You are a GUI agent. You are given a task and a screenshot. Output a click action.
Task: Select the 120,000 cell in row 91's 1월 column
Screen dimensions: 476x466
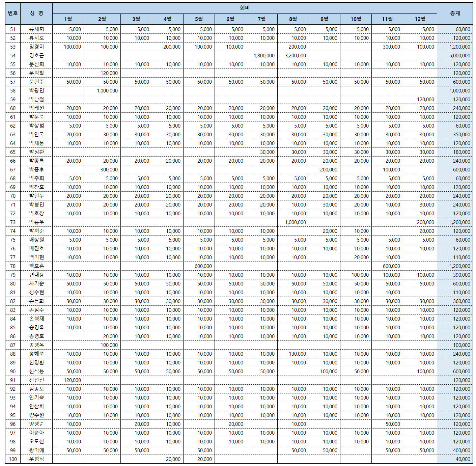72,380
